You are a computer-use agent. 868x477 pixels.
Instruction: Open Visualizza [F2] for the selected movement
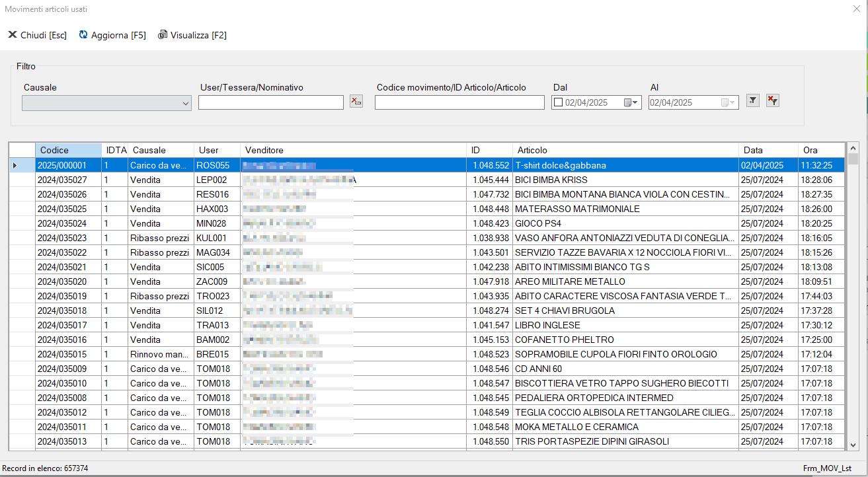[x=192, y=35]
